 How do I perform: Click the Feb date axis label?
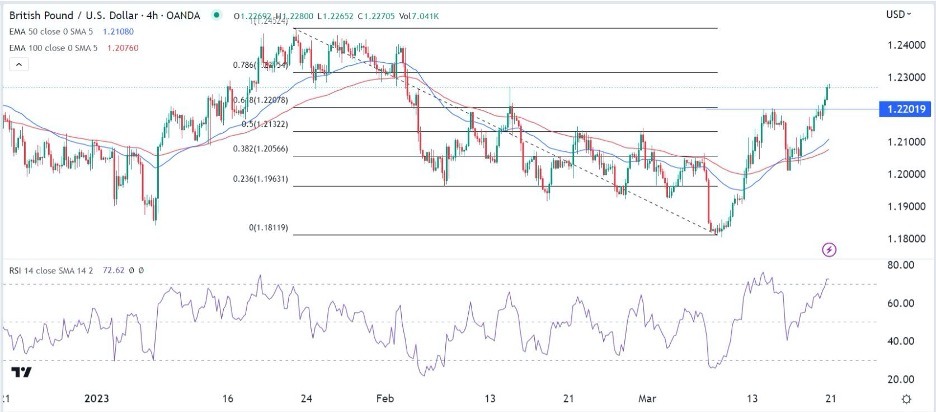pos(384,399)
